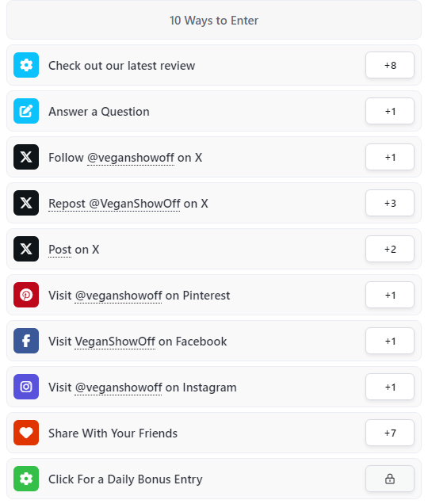Viewport: 428px width, 504px height.
Task: Expand the Answer a Question entry row
Action: [214, 111]
